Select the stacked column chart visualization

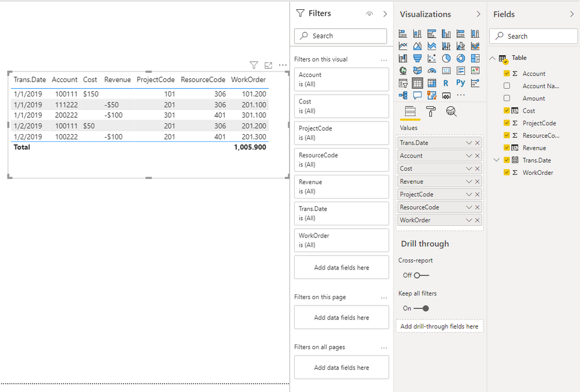pyautogui.click(x=417, y=34)
